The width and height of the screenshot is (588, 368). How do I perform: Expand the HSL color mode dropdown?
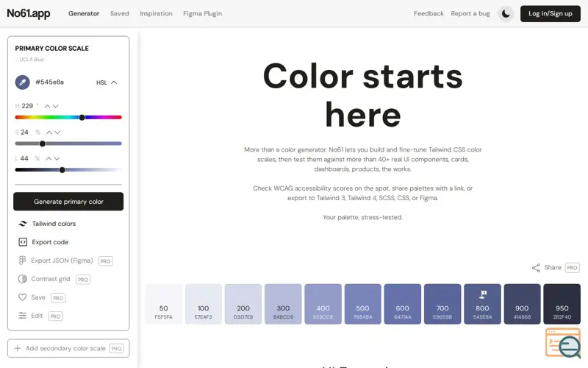107,82
